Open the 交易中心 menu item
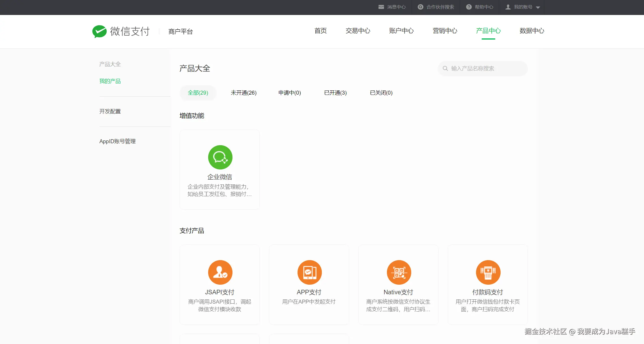 (358, 31)
